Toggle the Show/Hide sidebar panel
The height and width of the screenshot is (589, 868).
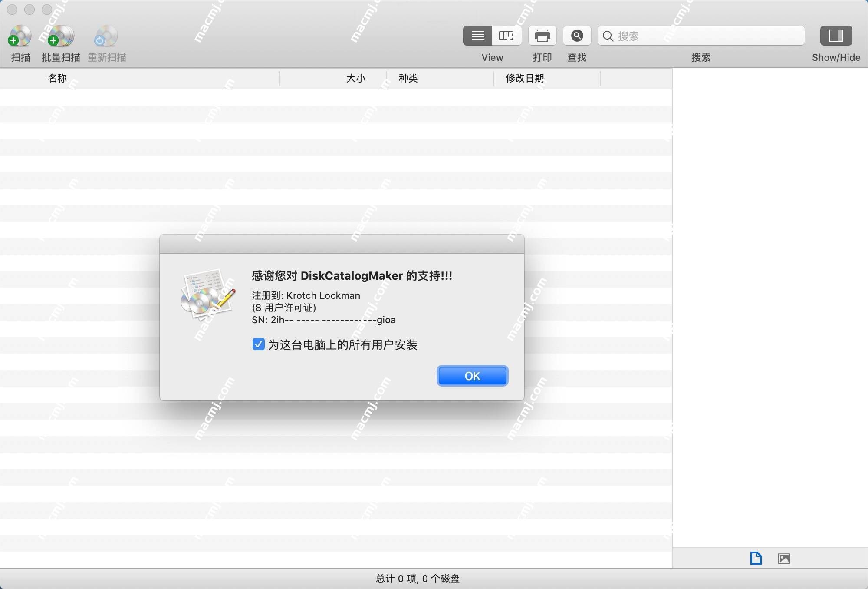point(836,36)
